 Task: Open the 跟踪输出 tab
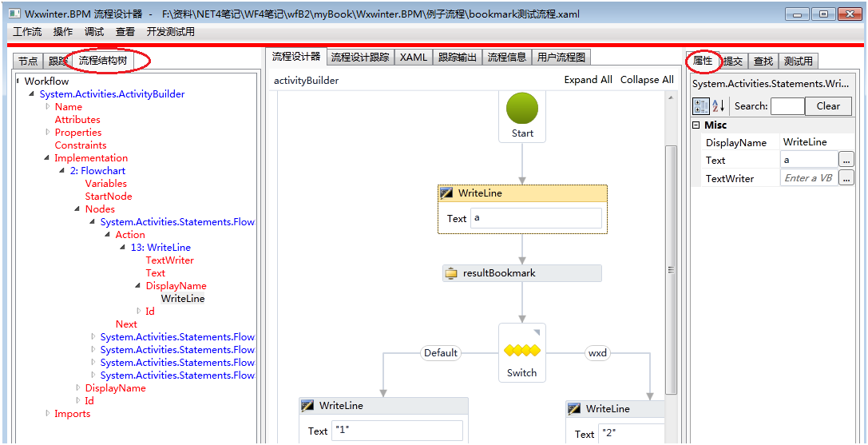click(458, 58)
